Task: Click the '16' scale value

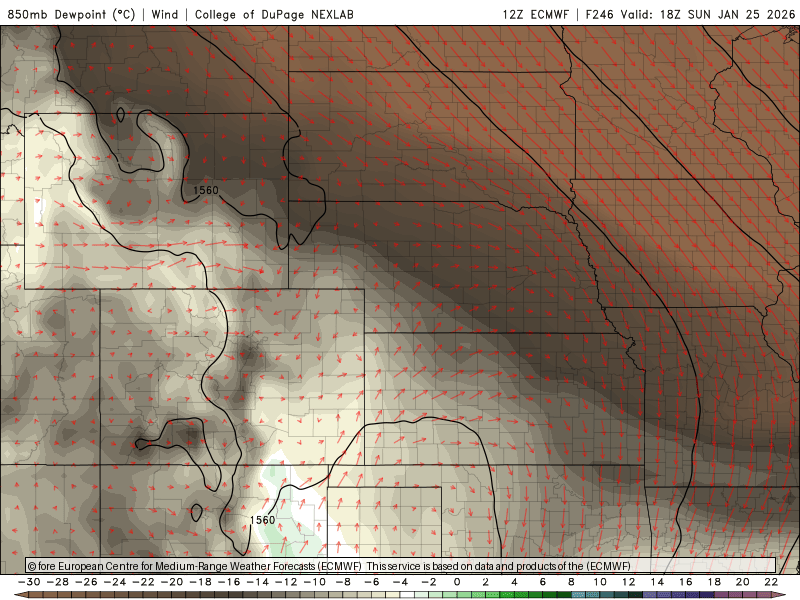Action: 686,582
